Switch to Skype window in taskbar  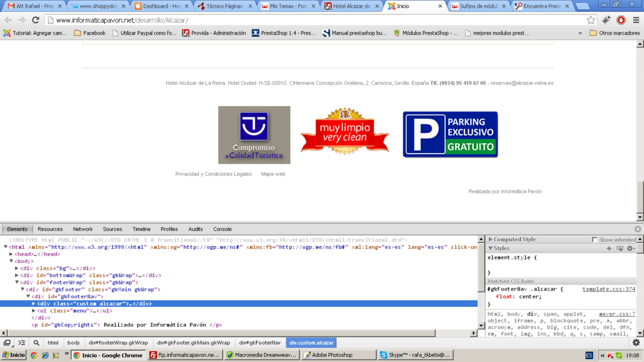pyautogui.click(x=416, y=355)
